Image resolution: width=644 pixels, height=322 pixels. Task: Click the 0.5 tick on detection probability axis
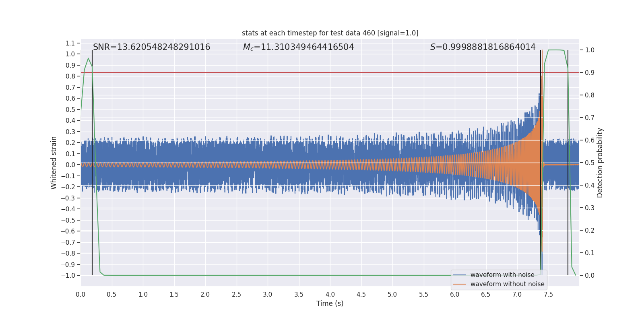[x=590, y=163]
